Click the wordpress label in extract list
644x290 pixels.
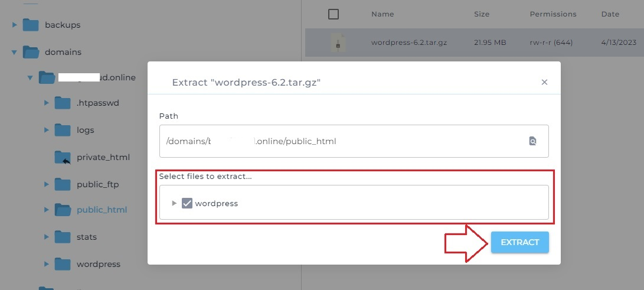tap(217, 203)
